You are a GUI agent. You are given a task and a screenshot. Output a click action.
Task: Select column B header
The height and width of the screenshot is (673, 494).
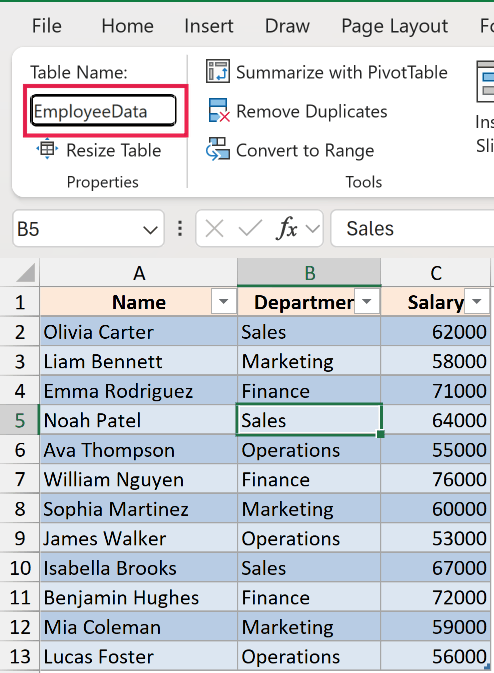tap(309, 273)
